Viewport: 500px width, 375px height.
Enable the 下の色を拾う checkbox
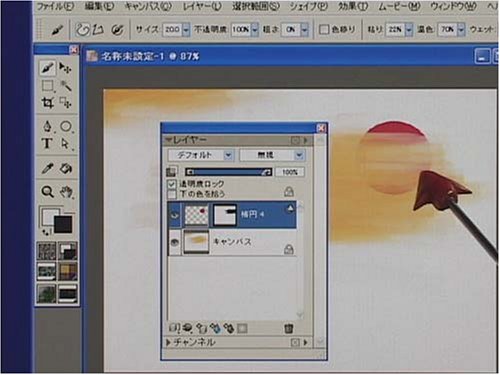(x=171, y=194)
